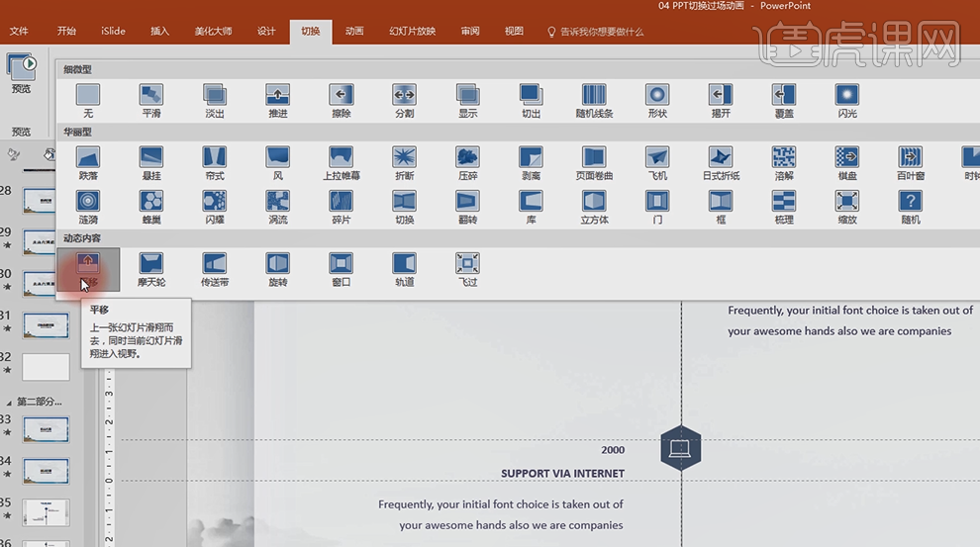Switch to the 插入 (Insert) tab

pyautogui.click(x=159, y=32)
